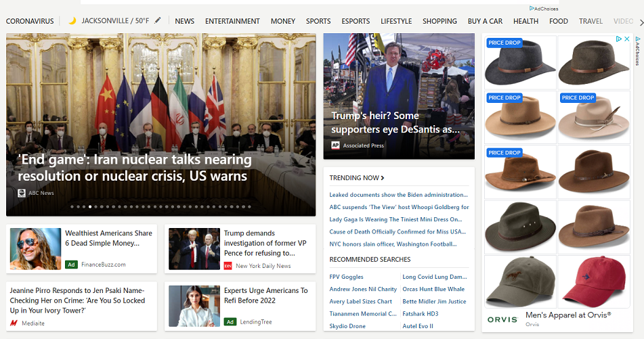Click thumbnail of Trump and Pence
The height and width of the screenshot is (339, 644).
click(194, 249)
